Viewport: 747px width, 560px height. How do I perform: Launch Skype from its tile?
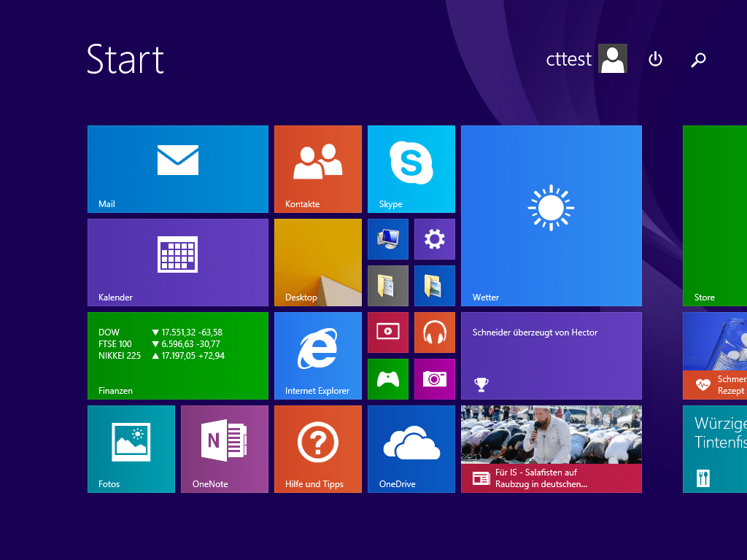pos(411,168)
